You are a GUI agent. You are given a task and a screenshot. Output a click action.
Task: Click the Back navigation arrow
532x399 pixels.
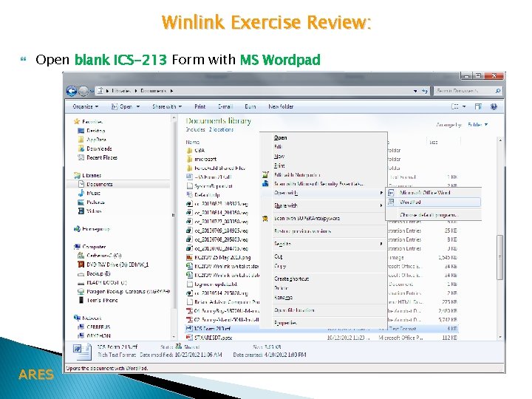point(71,91)
